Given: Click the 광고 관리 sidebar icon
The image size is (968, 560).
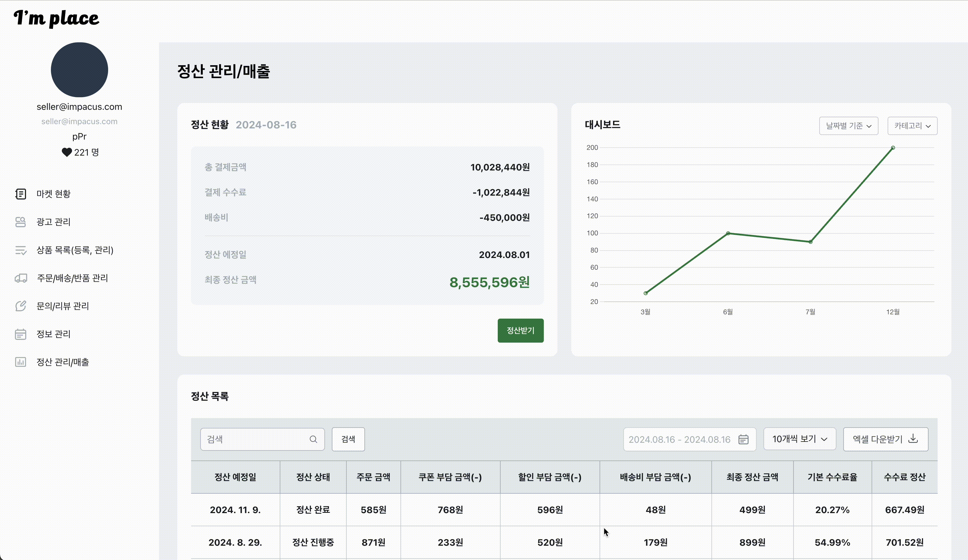Looking at the screenshot, I should (x=20, y=222).
